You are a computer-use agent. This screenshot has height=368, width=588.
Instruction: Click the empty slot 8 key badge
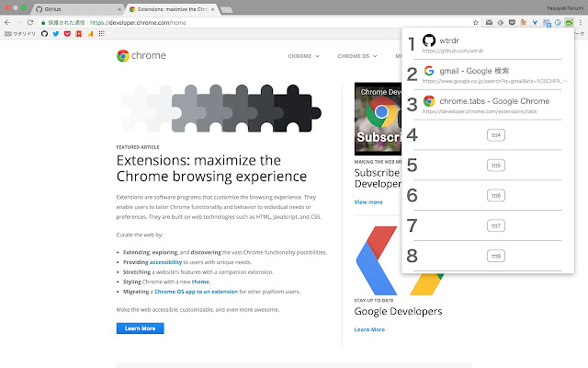tap(496, 256)
